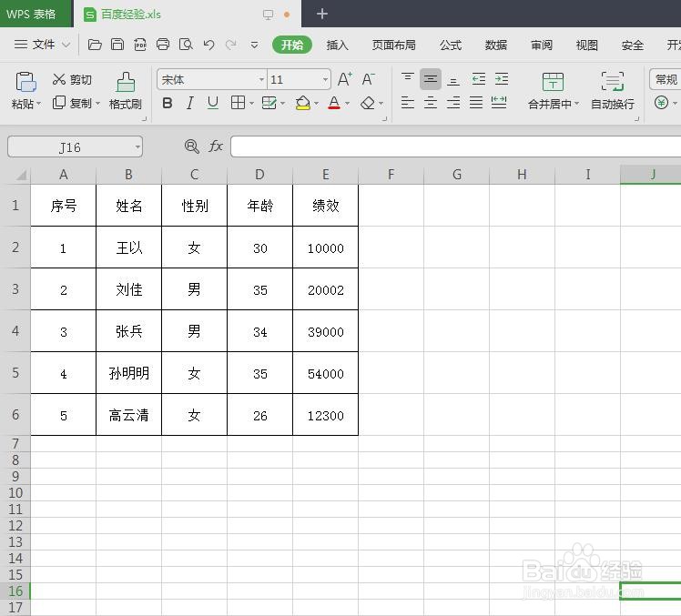
Task: Open Print Preview icon
Action: [186, 45]
